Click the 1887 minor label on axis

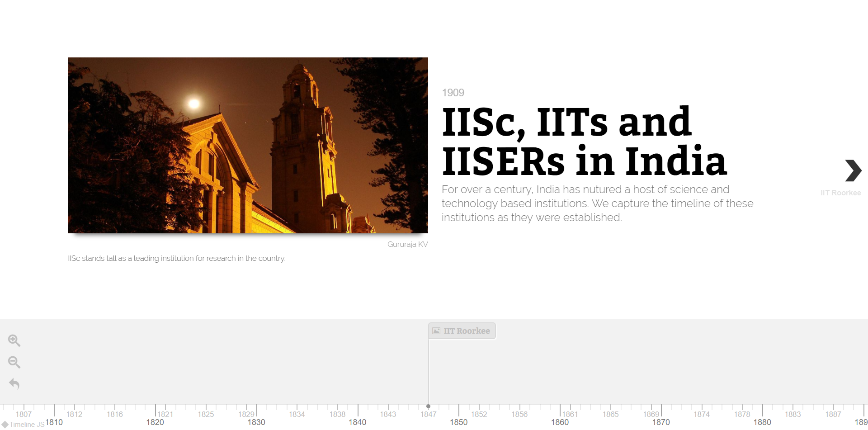(x=833, y=414)
